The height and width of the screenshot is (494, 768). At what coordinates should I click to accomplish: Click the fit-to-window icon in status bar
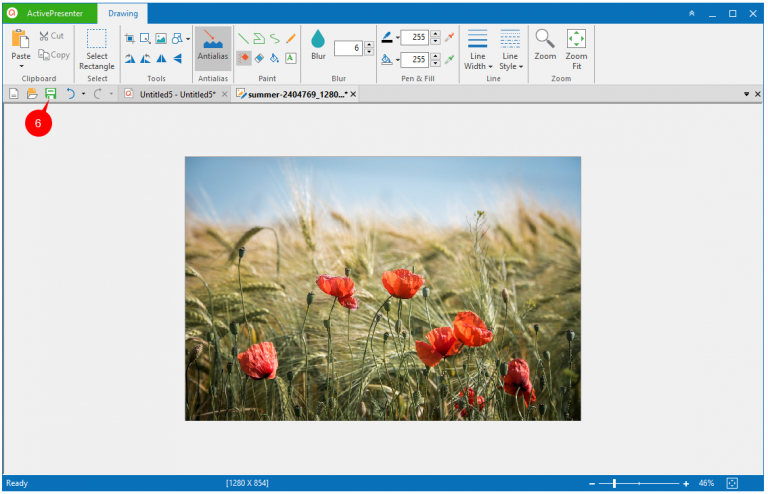point(732,483)
